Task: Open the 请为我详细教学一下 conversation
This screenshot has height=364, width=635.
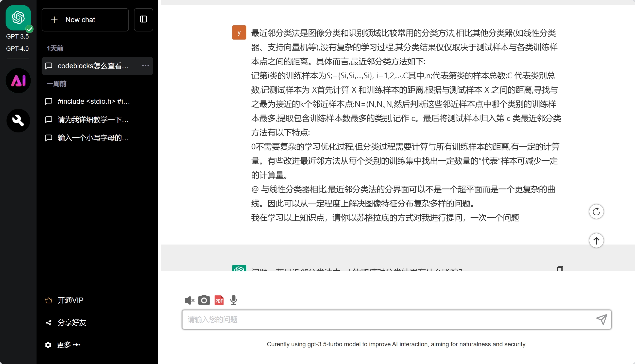Action: 93,120
